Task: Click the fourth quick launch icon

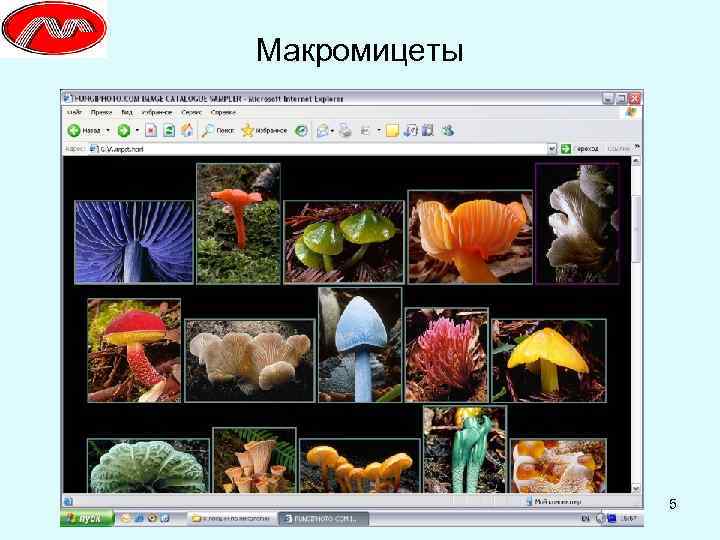Action: [x=165, y=518]
